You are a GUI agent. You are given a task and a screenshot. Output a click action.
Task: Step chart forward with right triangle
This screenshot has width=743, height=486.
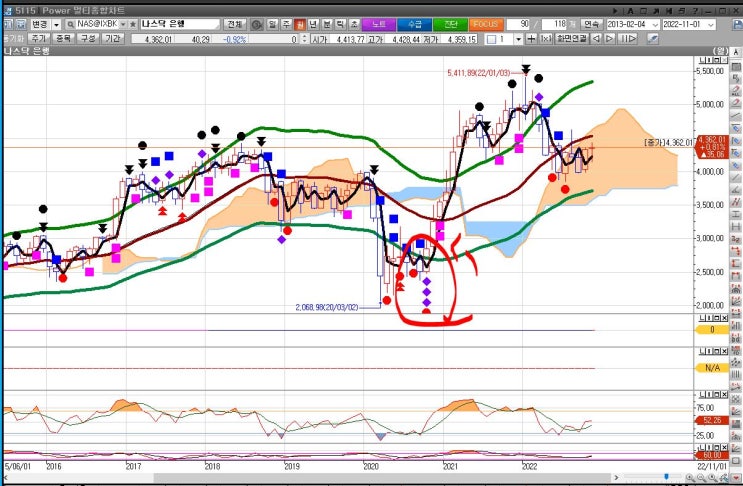(x=610, y=39)
